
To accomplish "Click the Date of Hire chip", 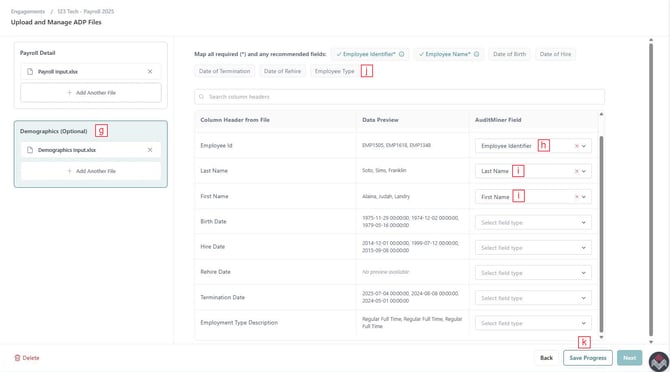I will pos(555,54).
